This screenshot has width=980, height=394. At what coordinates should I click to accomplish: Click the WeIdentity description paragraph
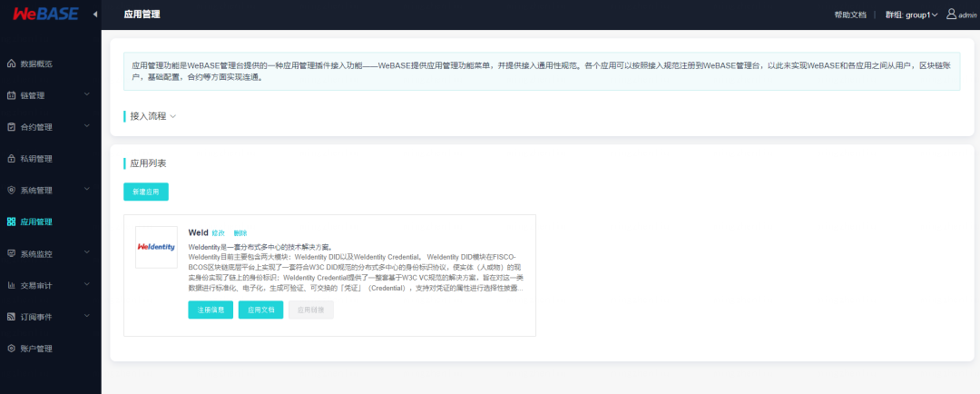coord(357,267)
